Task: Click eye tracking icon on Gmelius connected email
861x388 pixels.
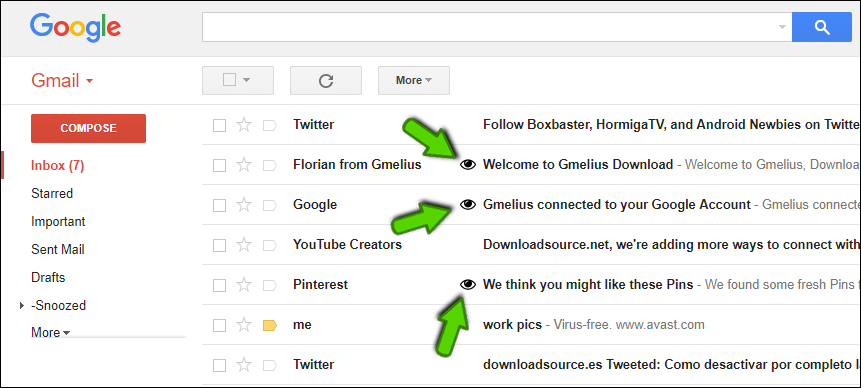Action: (x=467, y=205)
